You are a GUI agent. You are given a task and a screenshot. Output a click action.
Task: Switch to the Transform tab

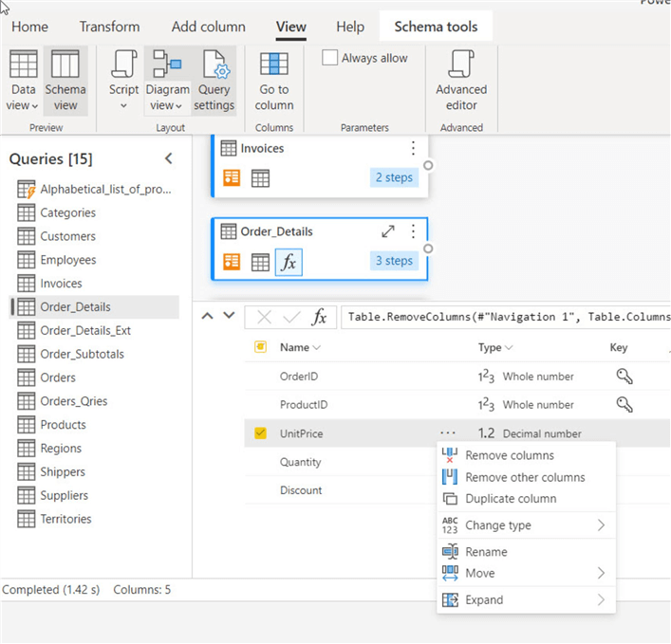coord(109,27)
